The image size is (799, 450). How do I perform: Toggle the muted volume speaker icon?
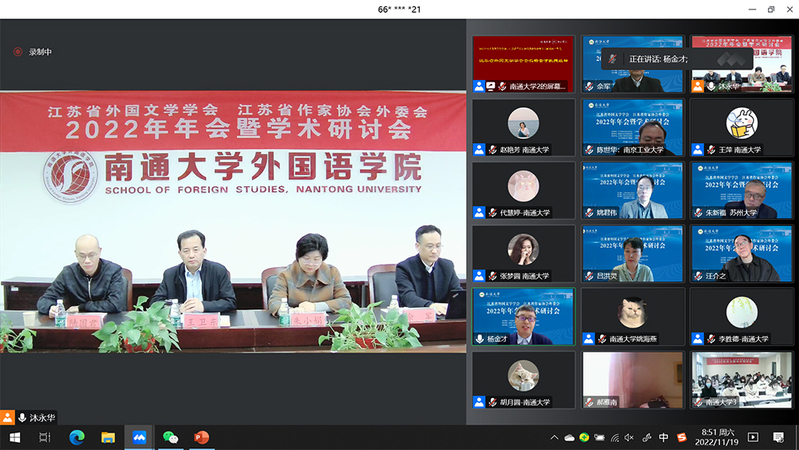pos(629,438)
